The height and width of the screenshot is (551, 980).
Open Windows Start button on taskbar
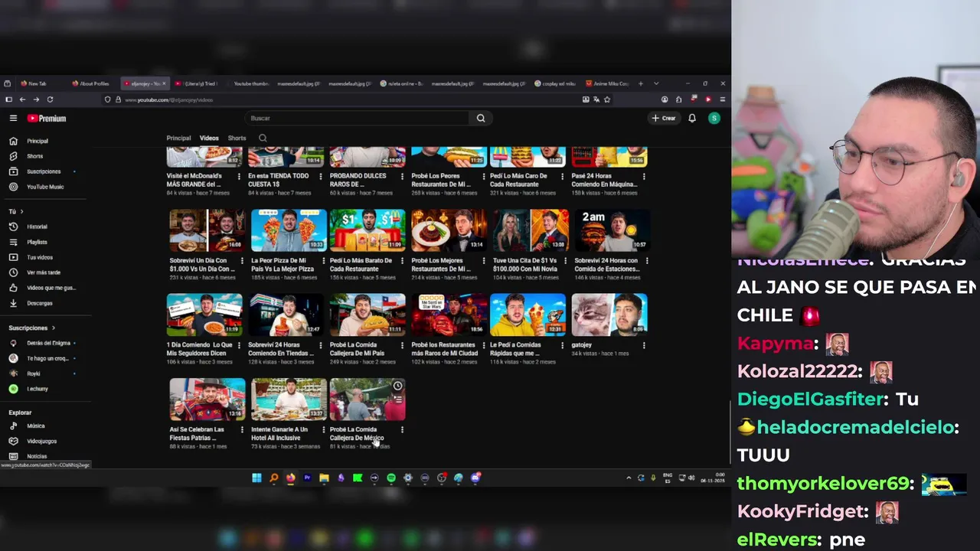click(256, 478)
